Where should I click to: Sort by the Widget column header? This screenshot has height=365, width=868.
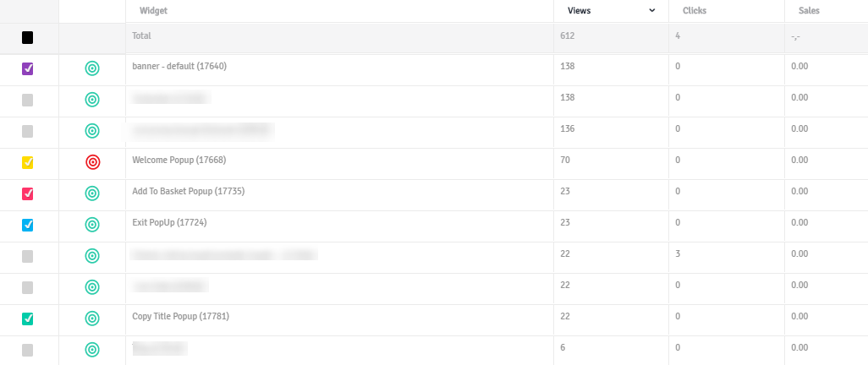pos(153,10)
